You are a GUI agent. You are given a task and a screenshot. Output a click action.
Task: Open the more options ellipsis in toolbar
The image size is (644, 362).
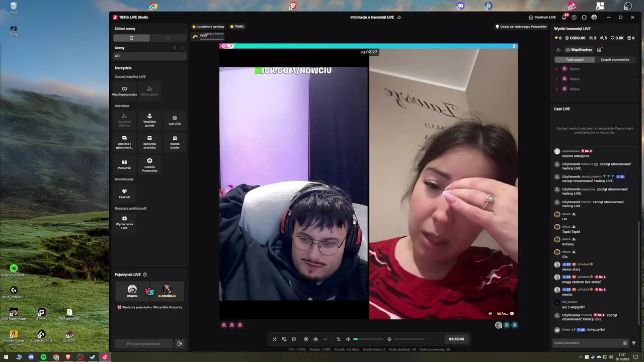pyautogui.click(x=325, y=339)
